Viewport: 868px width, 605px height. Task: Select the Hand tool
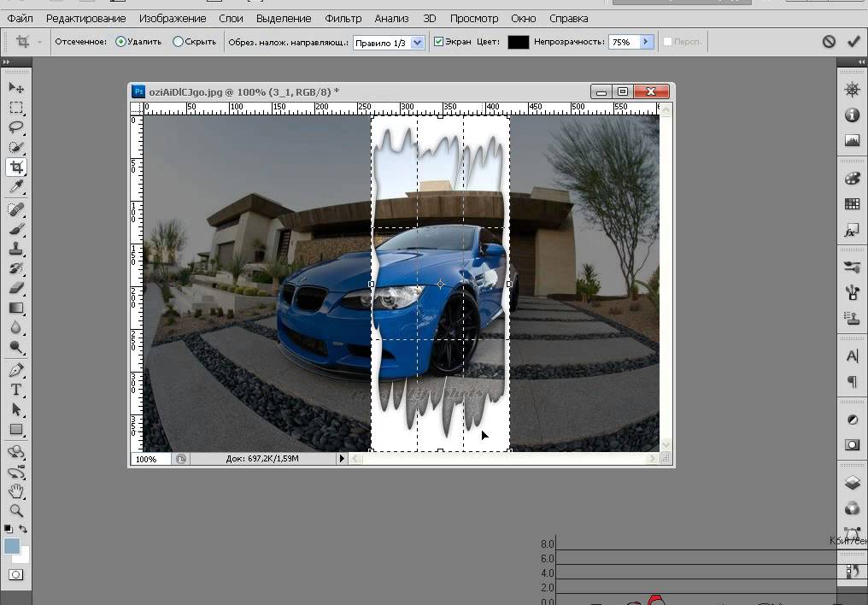point(16,491)
